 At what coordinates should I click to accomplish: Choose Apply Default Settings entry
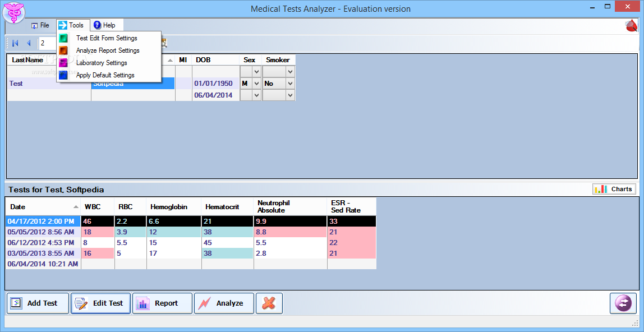pyautogui.click(x=109, y=75)
